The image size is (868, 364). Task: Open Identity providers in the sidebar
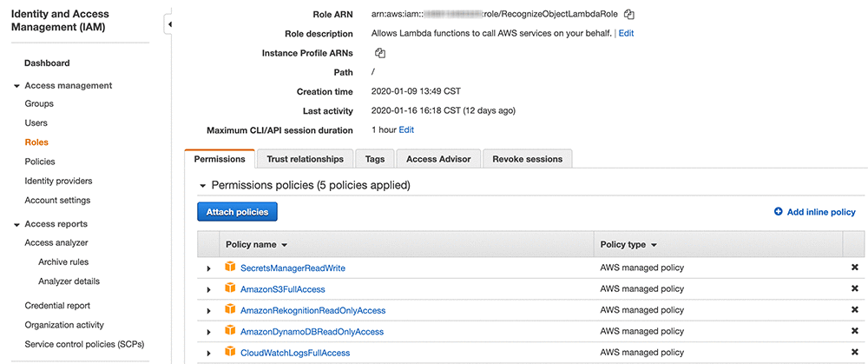click(x=59, y=182)
